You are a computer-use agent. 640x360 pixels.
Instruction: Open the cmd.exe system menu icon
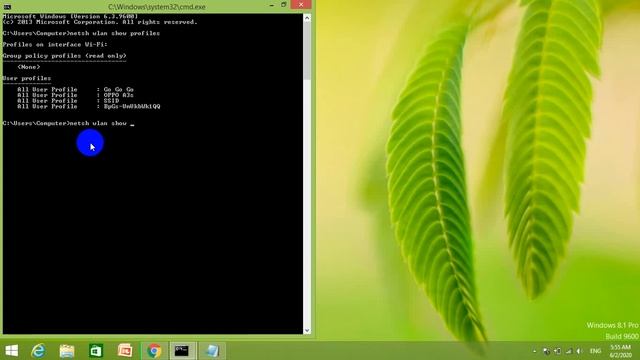click(x=7, y=7)
